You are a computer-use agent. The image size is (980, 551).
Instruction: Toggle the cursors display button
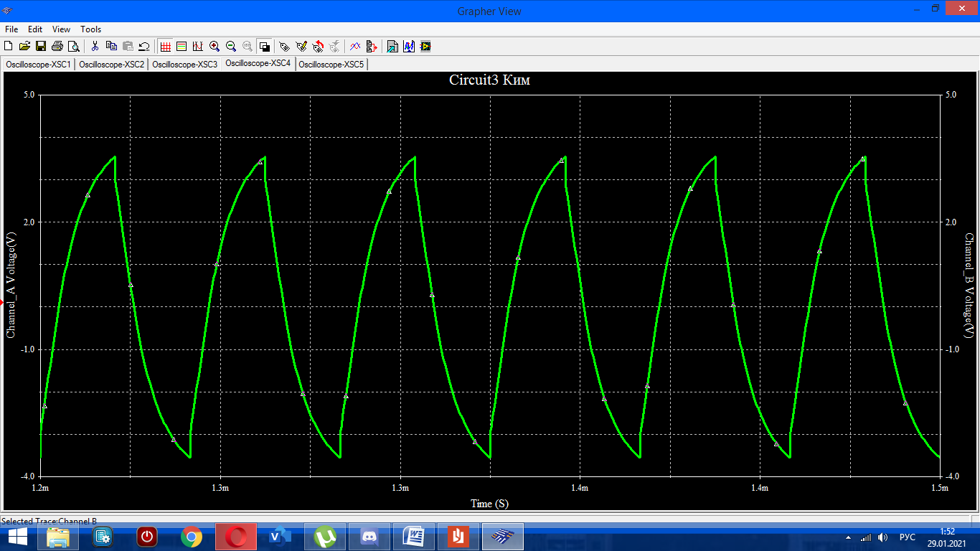[x=198, y=47]
